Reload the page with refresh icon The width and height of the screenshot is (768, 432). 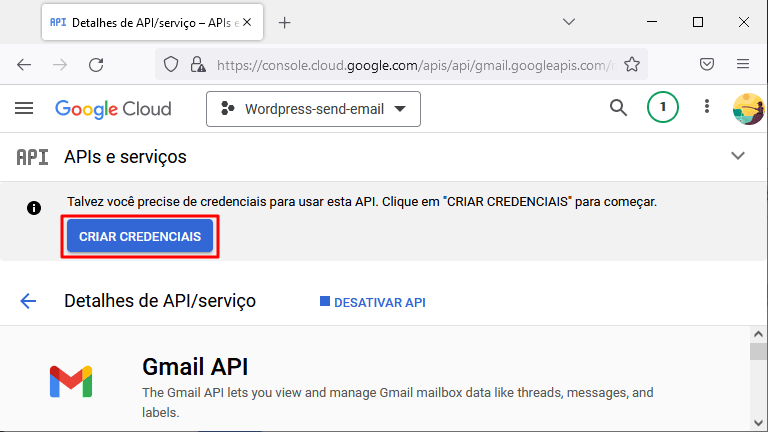click(x=96, y=65)
